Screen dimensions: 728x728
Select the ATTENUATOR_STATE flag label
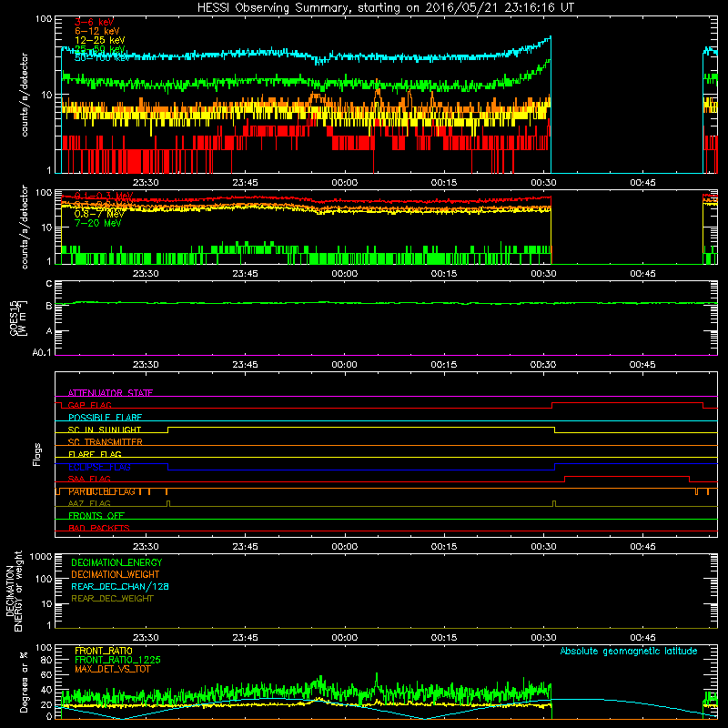110,393
